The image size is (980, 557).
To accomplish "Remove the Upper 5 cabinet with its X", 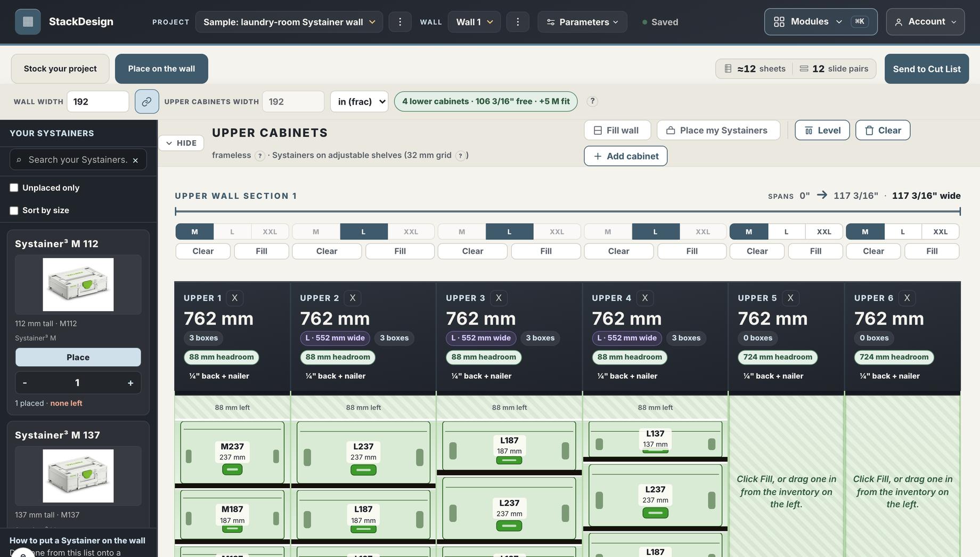I will 790,298.
